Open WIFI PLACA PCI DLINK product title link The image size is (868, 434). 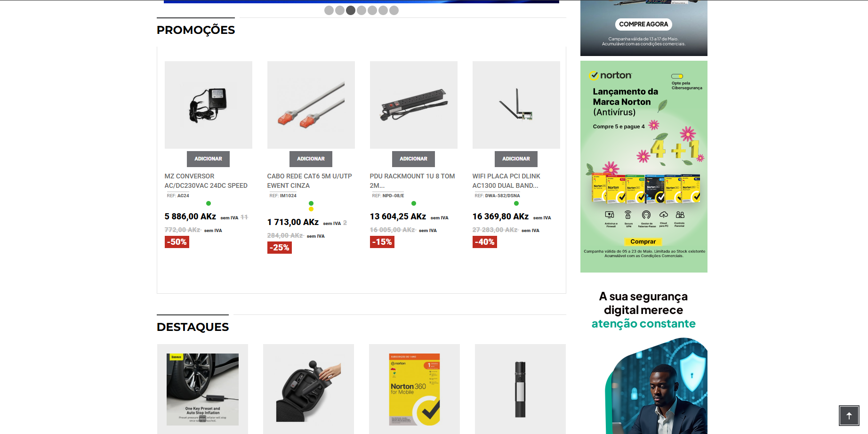pyautogui.click(x=506, y=181)
